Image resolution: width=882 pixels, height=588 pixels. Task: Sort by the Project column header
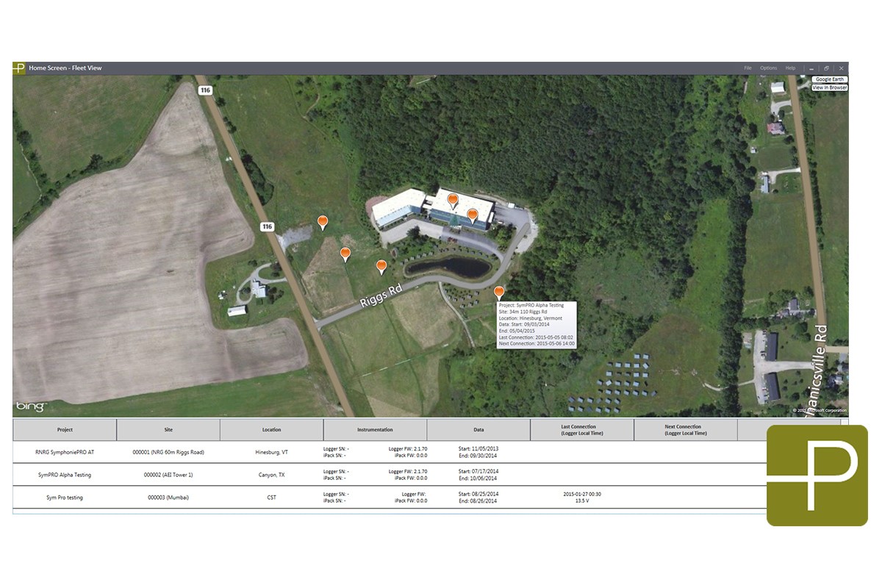tap(65, 430)
